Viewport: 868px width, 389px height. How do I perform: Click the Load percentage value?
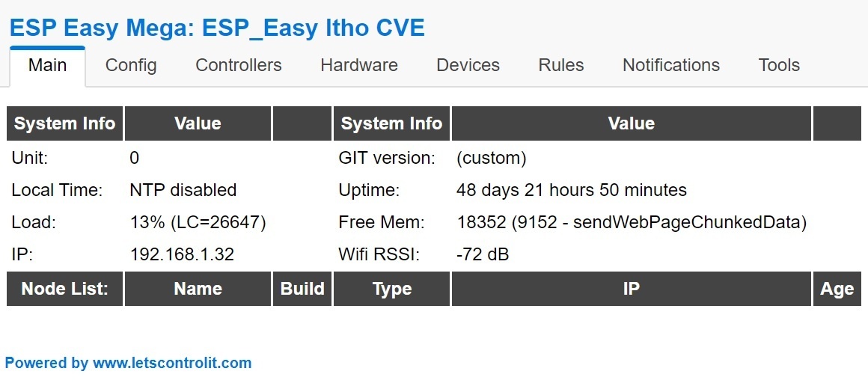click(198, 222)
